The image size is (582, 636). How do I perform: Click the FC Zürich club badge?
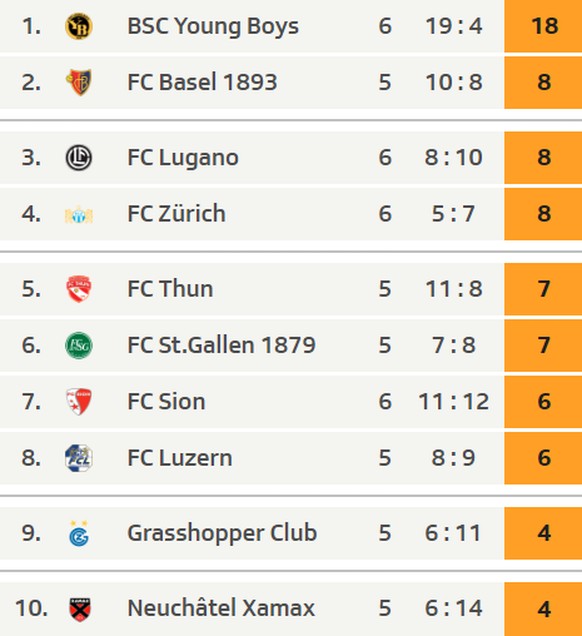point(79,215)
